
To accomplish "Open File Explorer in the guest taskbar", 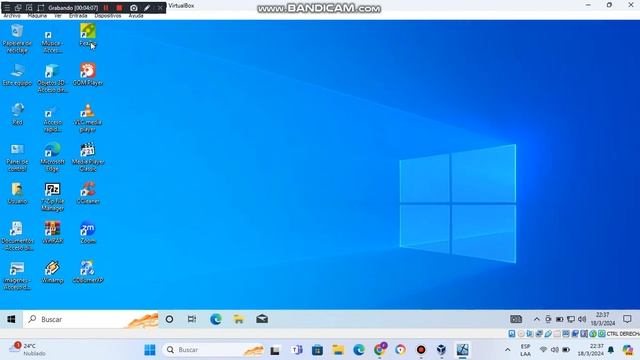I will tap(239, 319).
